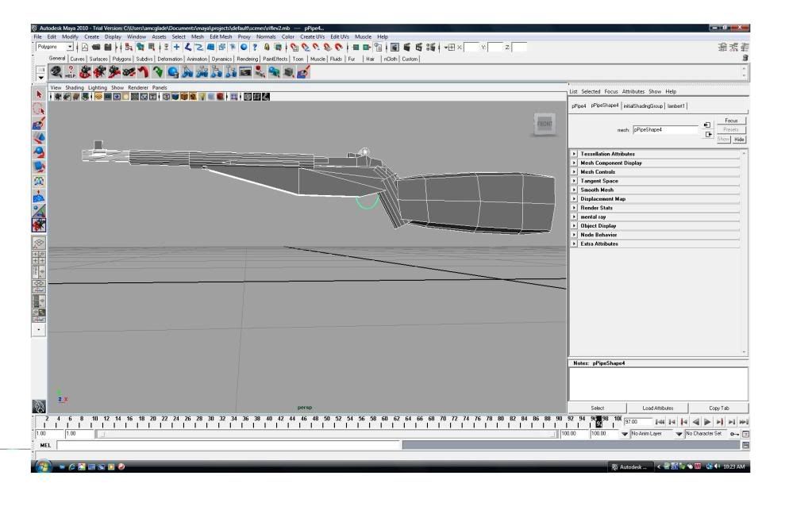Select the four-view layout icon

39,258
